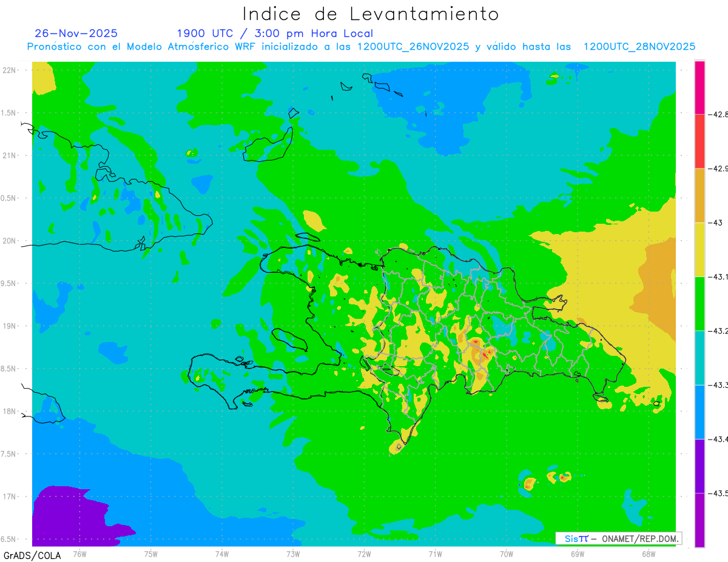Image resolution: width=728 pixels, height=562 pixels.
Task: Click the 'Modelo Atmosferico WRF' forecast description line
Action: pyautogui.click(x=361, y=47)
